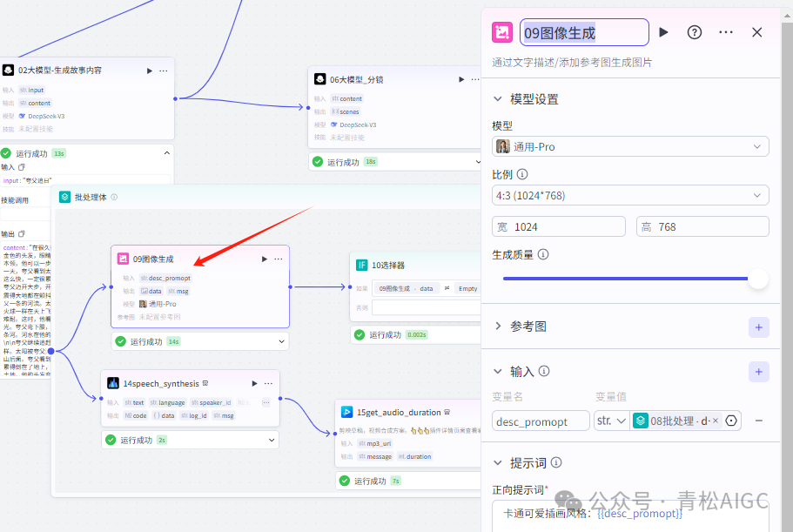Screen dimensions: 793x532
Task: Add an input variable with plus button
Action: point(758,371)
